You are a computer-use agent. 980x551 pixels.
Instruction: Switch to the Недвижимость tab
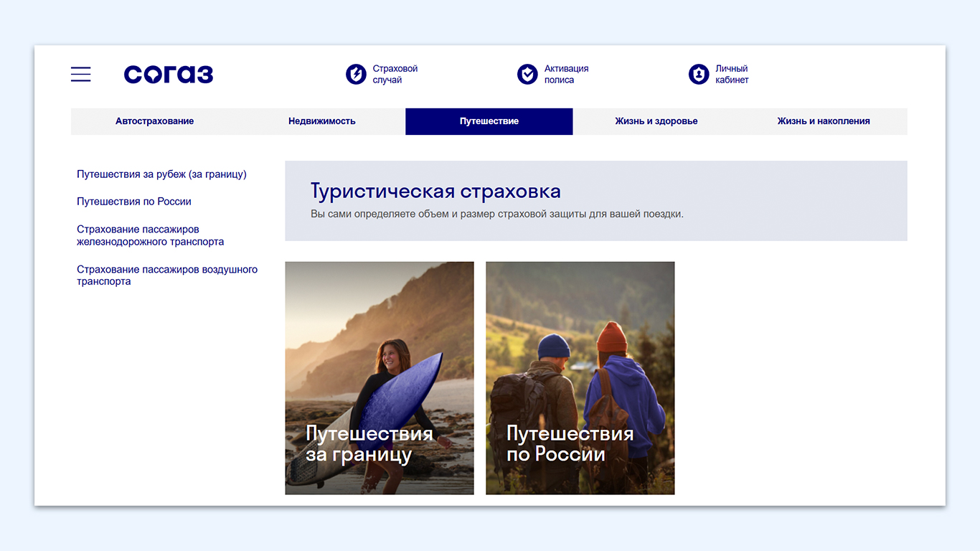pyautogui.click(x=322, y=121)
